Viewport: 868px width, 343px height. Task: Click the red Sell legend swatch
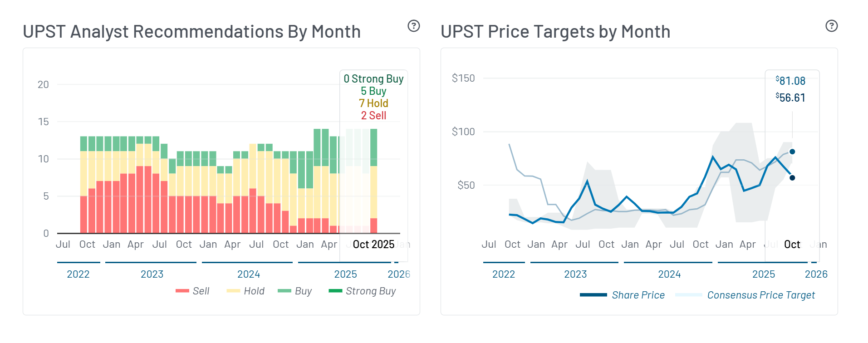[182, 291]
